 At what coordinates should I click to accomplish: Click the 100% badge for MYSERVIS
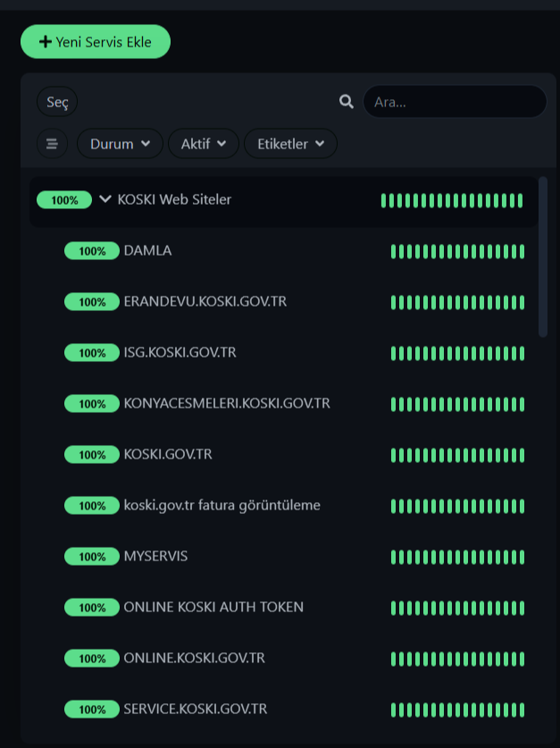pyautogui.click(x=91, y=558)
